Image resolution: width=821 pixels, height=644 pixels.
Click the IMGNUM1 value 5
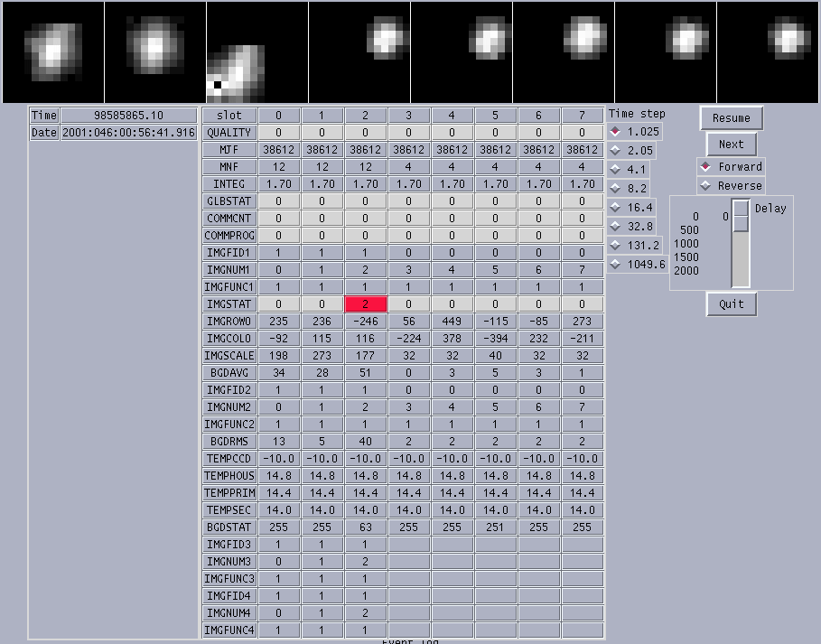tap(495, 270)
